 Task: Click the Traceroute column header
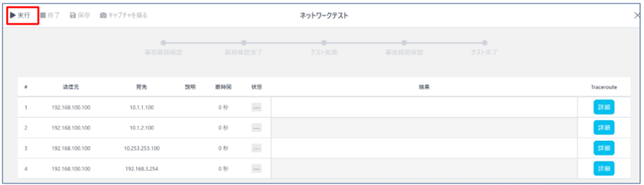click(x=604, y=87)
